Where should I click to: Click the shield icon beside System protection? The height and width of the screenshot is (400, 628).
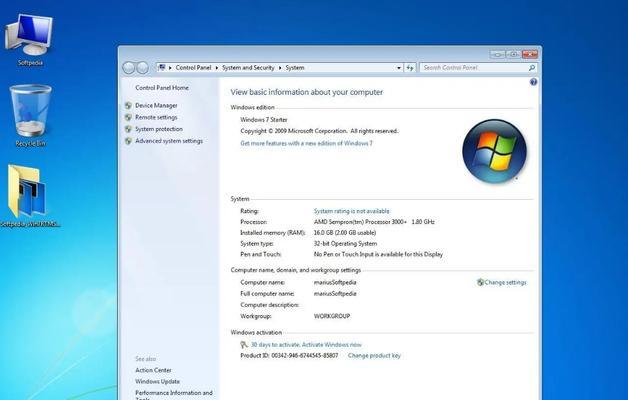128,129
